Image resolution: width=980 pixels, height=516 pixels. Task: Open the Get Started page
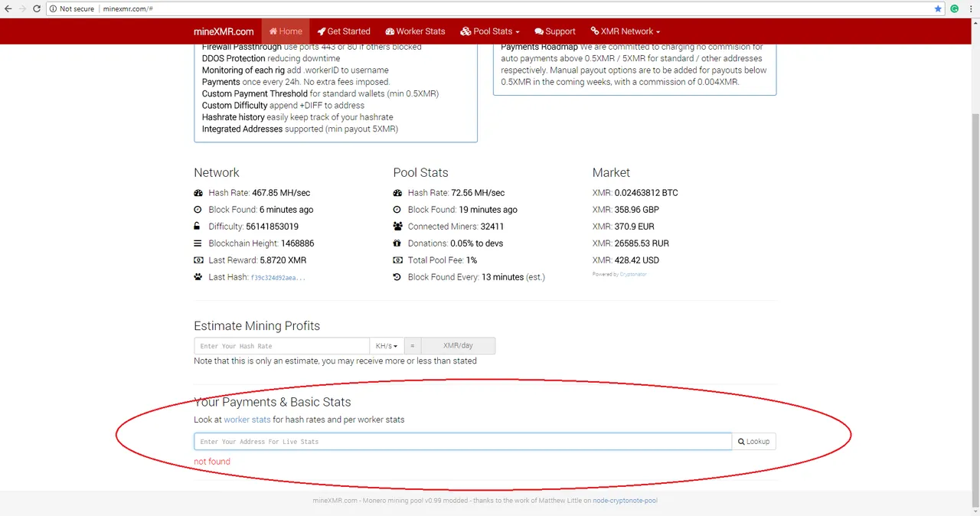[x=344, y=31]
